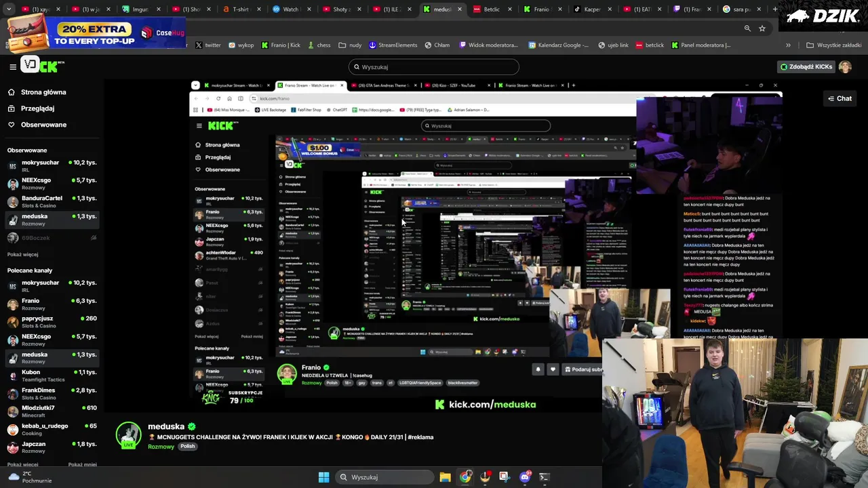Open Kalendarz Google bookmark
Screen dimensions: 868x488
[x=559, y=45]
